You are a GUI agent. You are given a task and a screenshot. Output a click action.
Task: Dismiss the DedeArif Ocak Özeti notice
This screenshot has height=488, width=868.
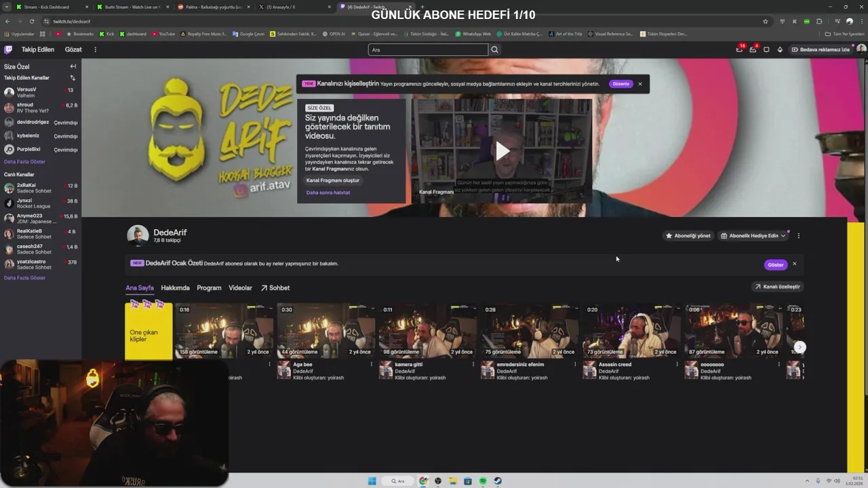pos(794,264)
